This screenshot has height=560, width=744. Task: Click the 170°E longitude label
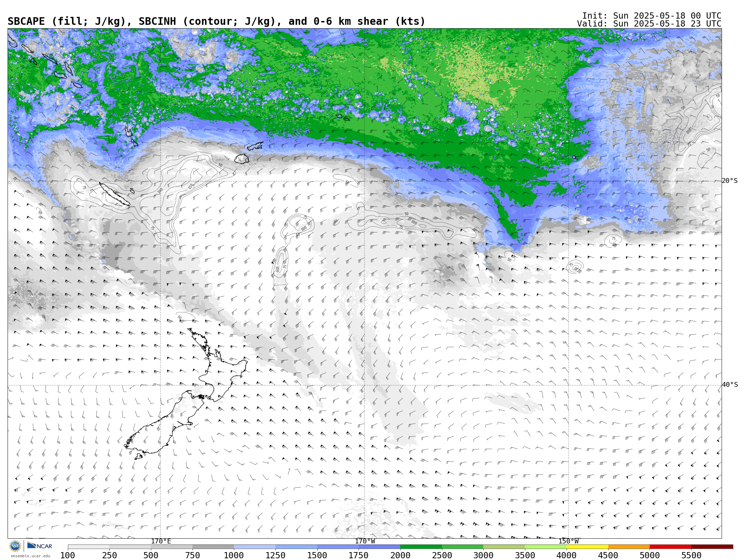[x=161, y=541]
